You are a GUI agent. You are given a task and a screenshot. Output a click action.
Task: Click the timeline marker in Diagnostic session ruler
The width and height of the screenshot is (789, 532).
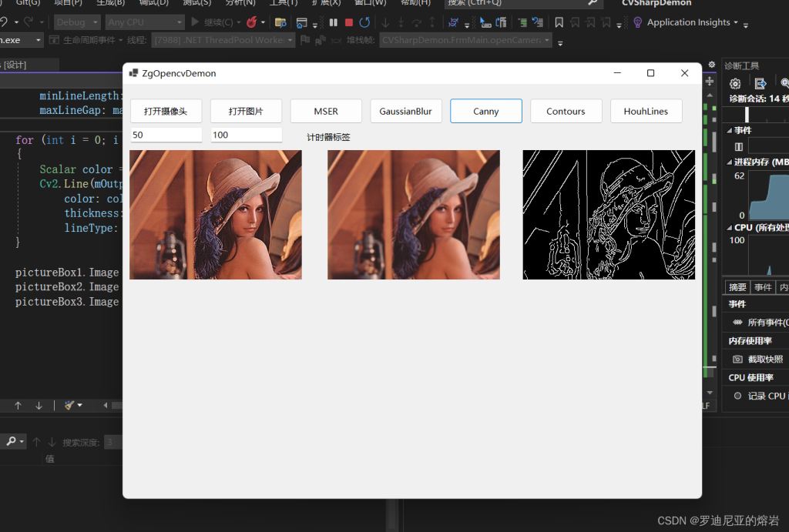tap(747, 115)
